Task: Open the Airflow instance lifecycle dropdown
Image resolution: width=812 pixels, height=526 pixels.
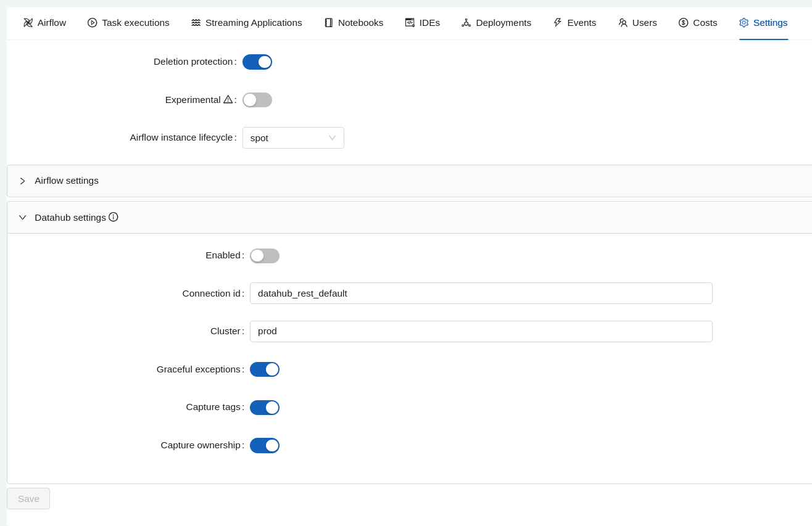Action: (293, 138)
